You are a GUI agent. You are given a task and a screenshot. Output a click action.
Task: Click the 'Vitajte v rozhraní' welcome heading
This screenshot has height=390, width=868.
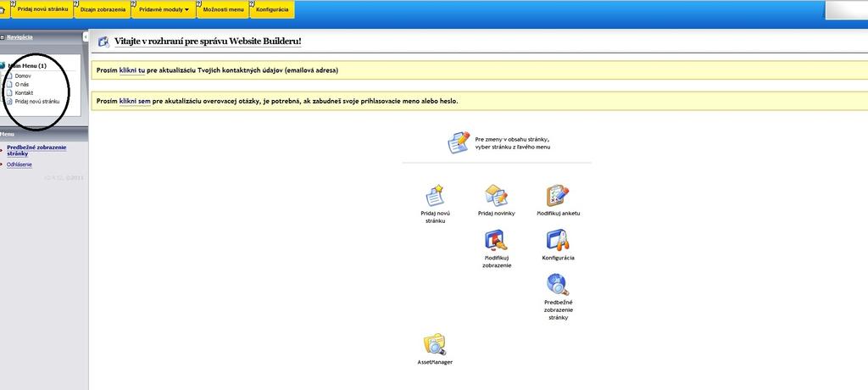208,42
